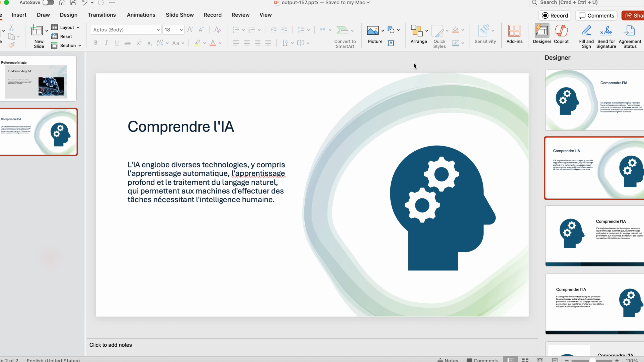This screenshot has width=644, height=362.
Task: Click Convert to SmartArt icon
Action: click(342, 31)
